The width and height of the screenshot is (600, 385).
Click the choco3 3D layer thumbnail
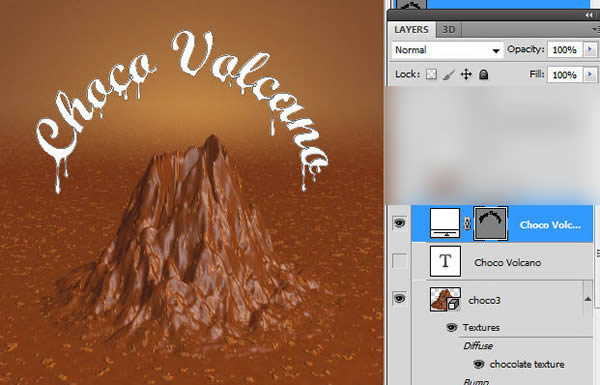445,300
